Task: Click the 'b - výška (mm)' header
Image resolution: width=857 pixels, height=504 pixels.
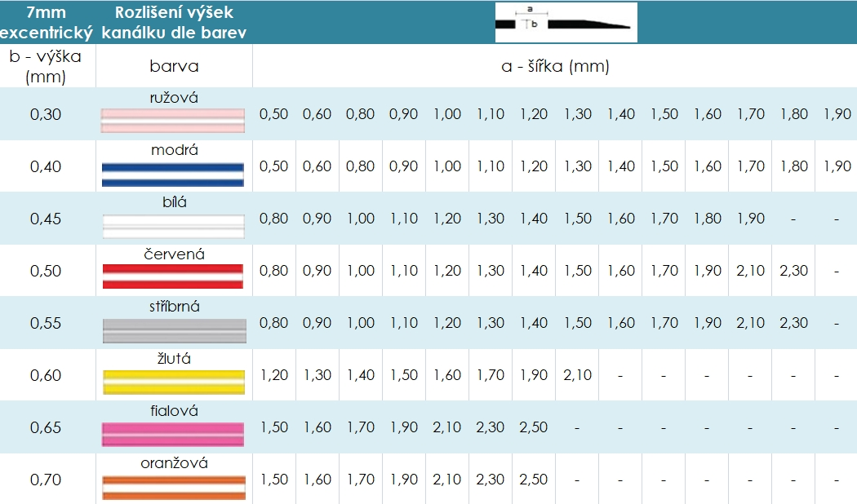Action: click(47, 66)
